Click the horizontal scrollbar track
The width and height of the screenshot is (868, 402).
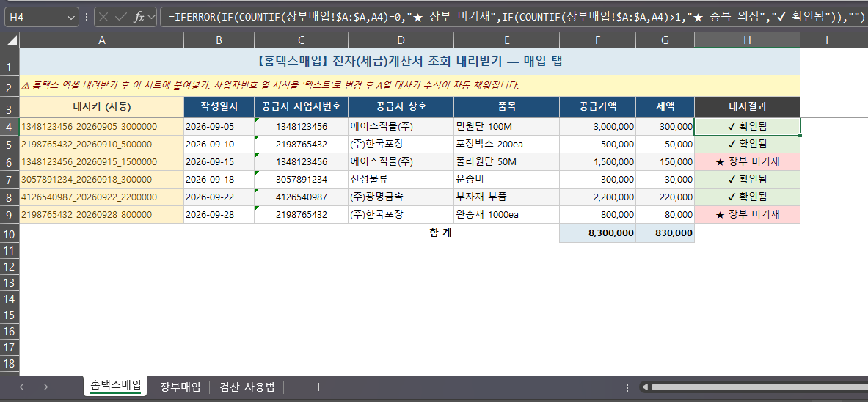(x=759, y=387)
